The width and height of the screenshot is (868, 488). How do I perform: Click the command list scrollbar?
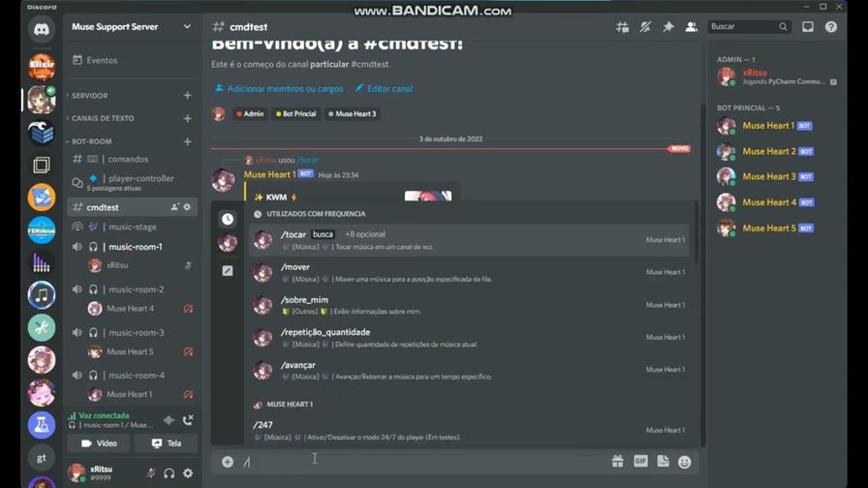click(x=696, y=232)
